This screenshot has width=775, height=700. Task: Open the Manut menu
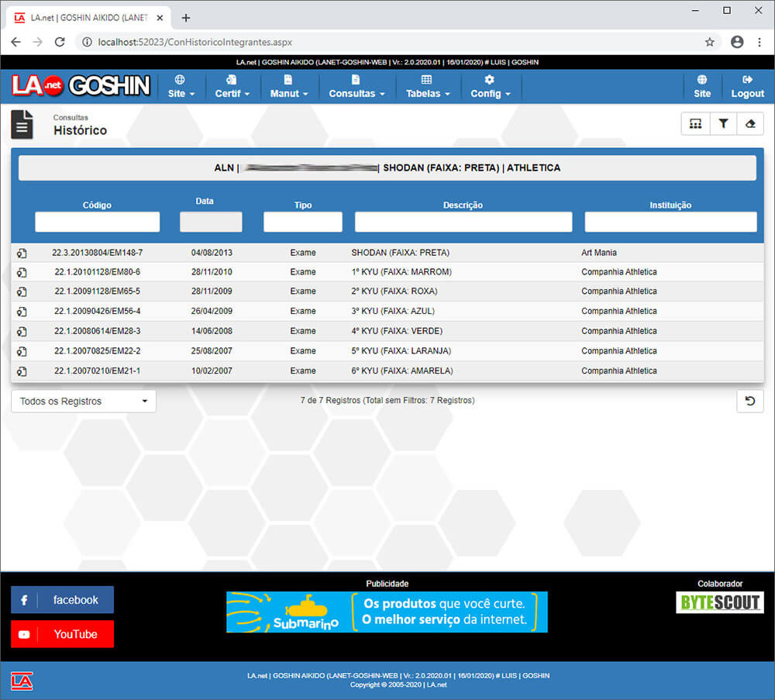pos(288,86)
